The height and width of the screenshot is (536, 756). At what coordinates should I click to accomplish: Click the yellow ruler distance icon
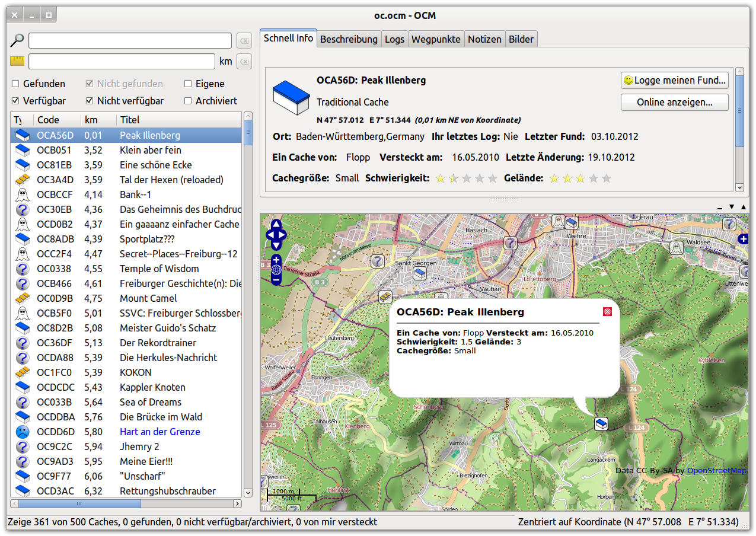point(17,61)
